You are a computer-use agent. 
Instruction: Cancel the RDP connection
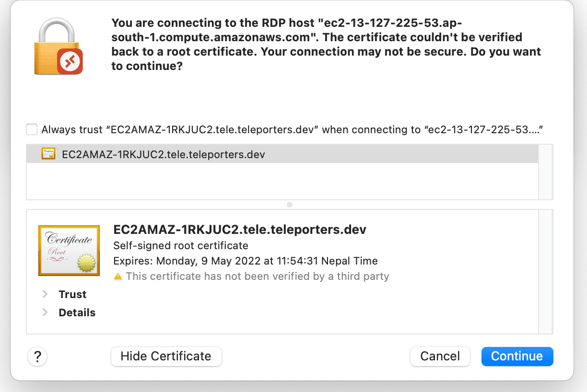tap(440, 357)
